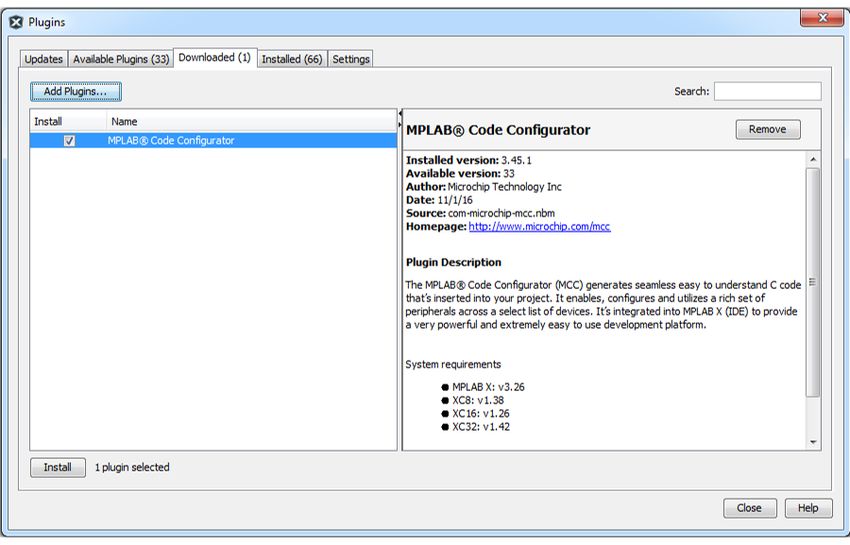Screen dimensions: 850x545
Task: Close the Plugins dialog with the red X
Action: [x=822, y=17]
